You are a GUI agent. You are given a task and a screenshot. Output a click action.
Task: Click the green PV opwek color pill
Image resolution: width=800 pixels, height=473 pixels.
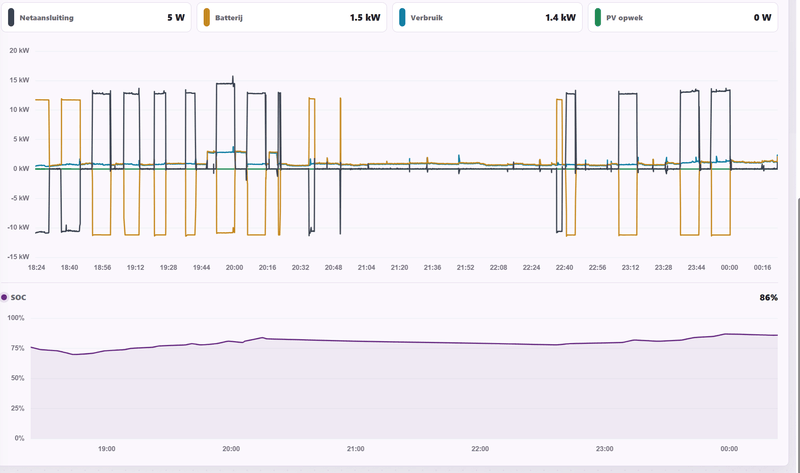pos(597,17)
